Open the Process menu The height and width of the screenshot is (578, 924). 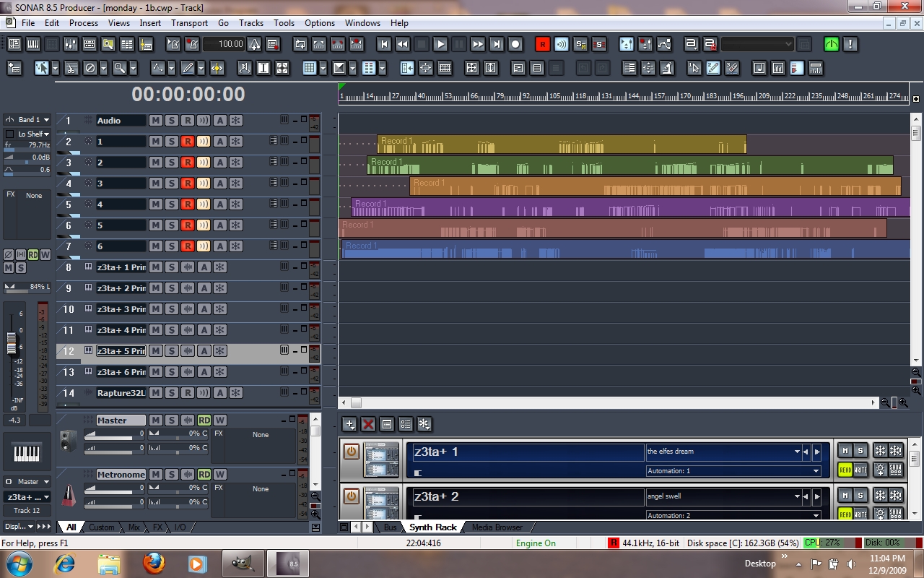[x=84, y=23]
